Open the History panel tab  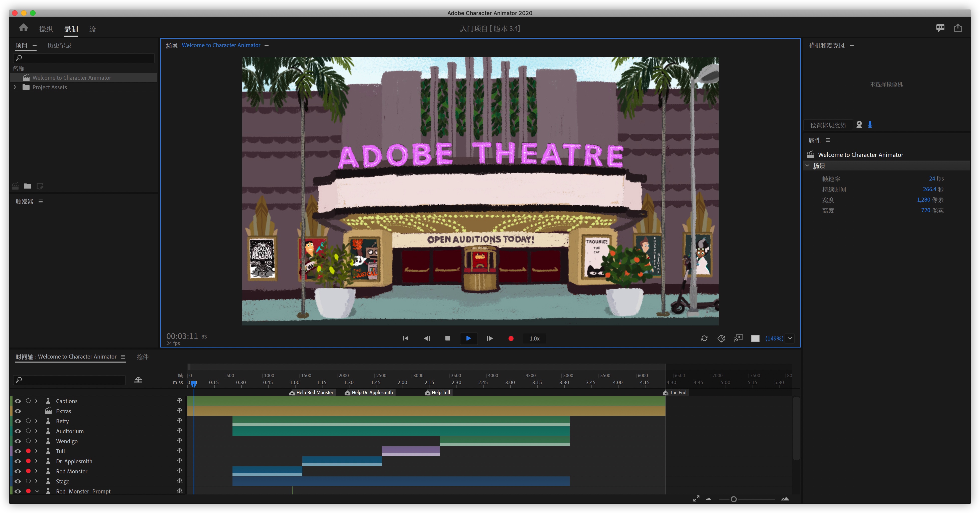[59, 45]
